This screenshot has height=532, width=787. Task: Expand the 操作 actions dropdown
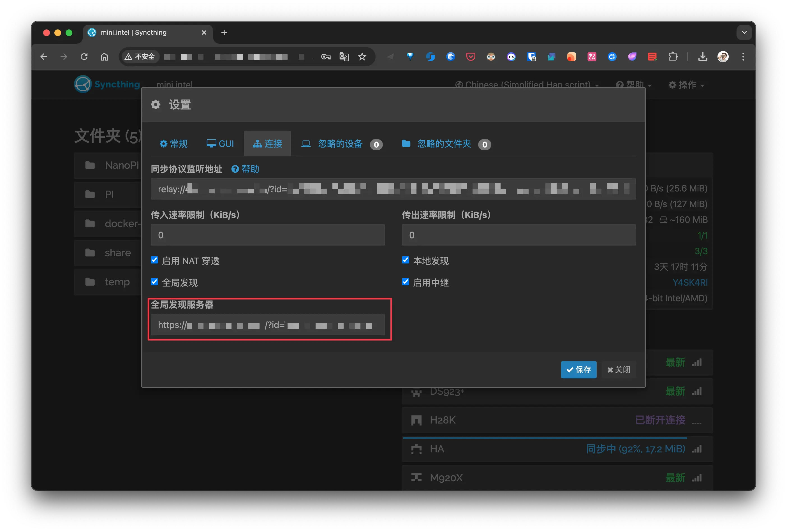tap(686, 85)
